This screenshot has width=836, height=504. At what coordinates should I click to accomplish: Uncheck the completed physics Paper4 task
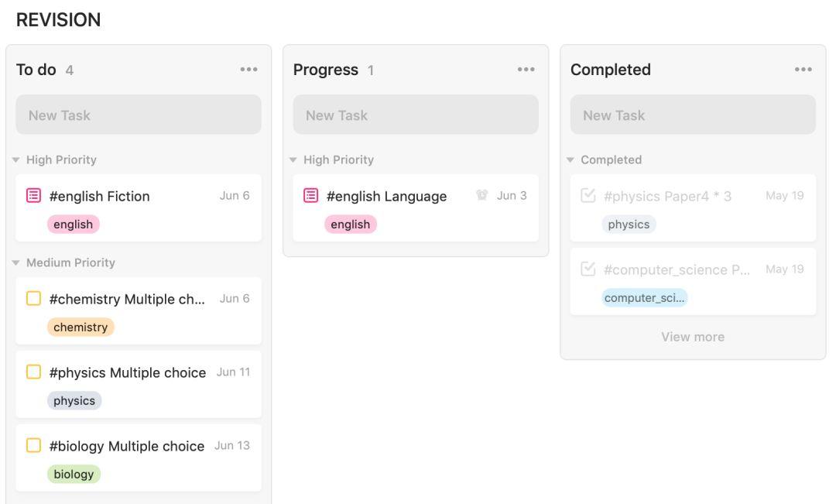click(588, 196)
